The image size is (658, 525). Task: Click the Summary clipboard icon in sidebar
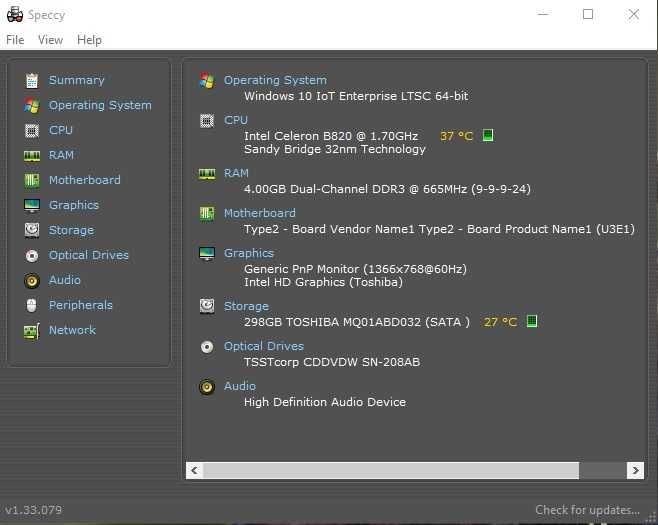(32, 81)
